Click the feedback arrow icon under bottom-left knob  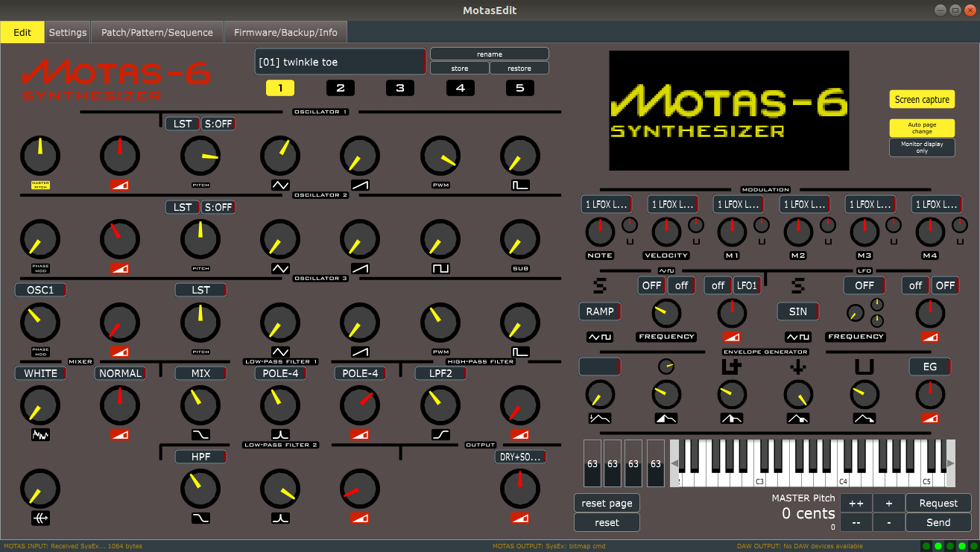[40, 518]
